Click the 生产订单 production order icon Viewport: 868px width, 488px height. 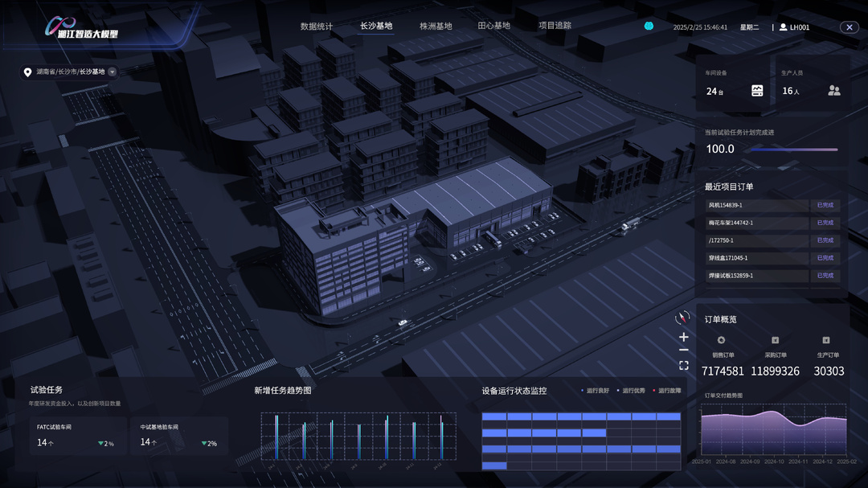pyautogui.click(x=826, y=340)
